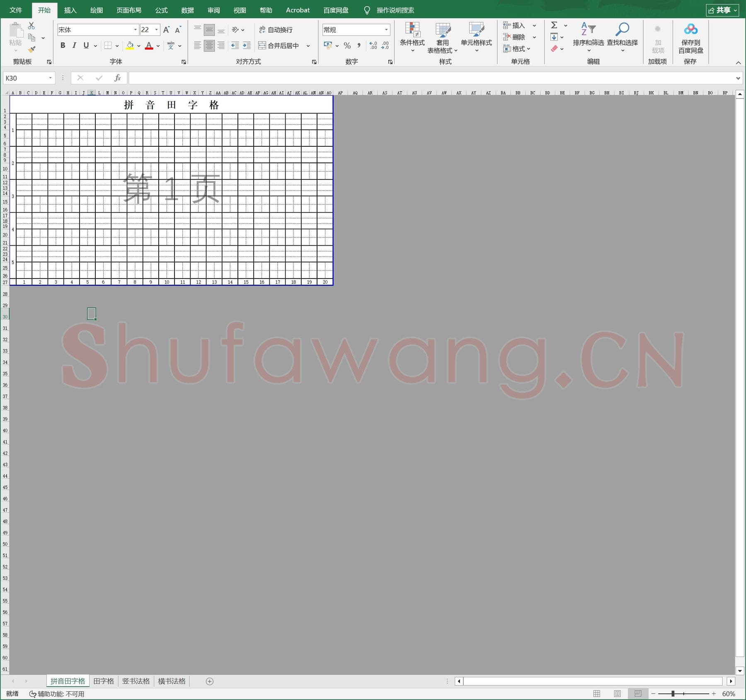
Task: Click the zoom slider handle
Action: pos(673,694)
